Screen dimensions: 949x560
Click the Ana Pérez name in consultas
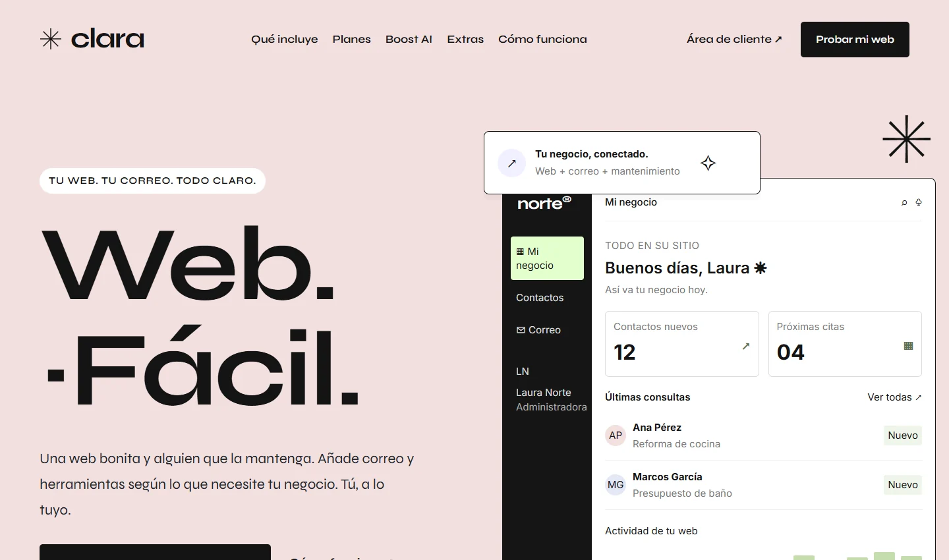tap(657, 428)
